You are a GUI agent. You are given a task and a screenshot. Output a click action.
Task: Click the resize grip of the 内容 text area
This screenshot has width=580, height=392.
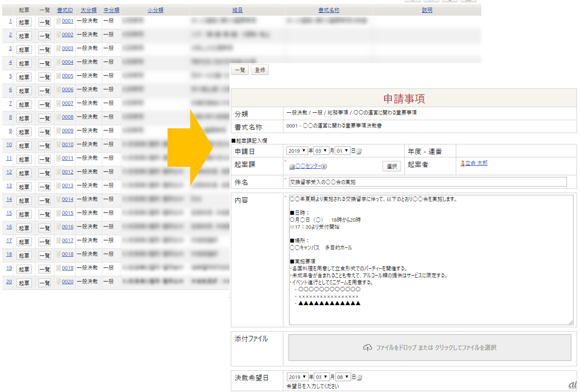571,322
